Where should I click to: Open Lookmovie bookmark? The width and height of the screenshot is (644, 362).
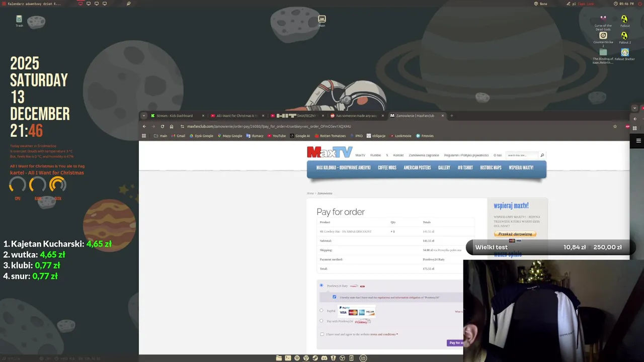401,136
